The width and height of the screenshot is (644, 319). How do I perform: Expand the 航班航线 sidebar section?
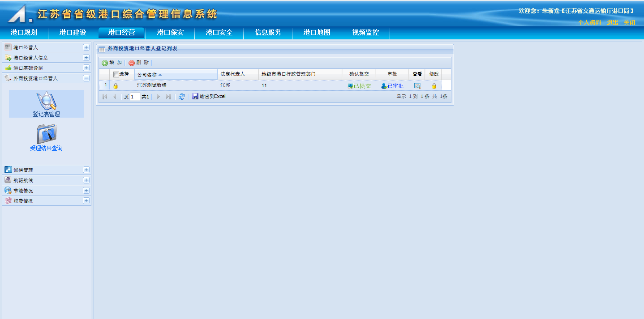tap(86, 180)
